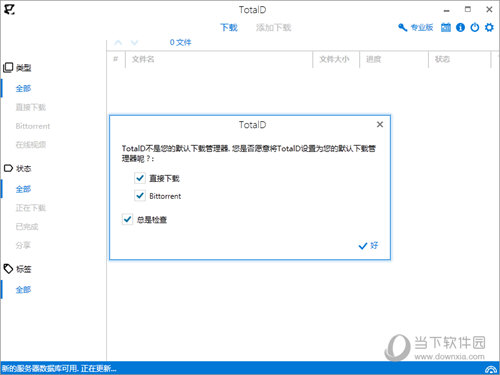
Task: Filter by 分享 status
Action: pyautogui.click(x=23, y=245)
